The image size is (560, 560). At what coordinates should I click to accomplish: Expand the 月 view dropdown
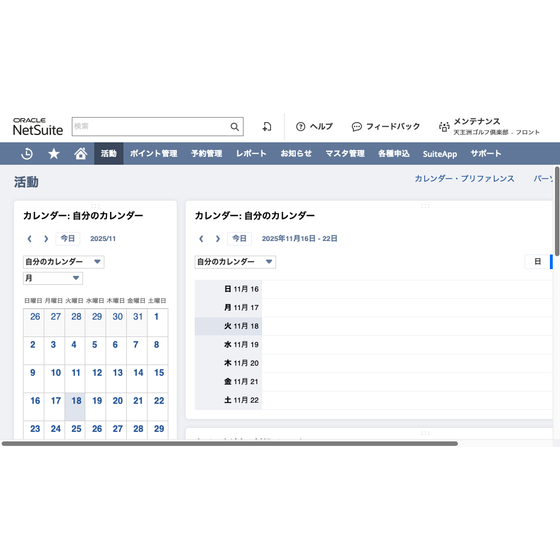tap(76, 278)
